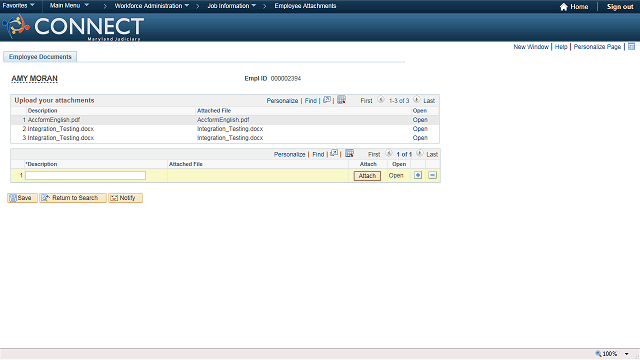Click Find in the Upload your attachments grid
Image resolution: width=640 pixels, height=360 pixels.
coord(311,100)
